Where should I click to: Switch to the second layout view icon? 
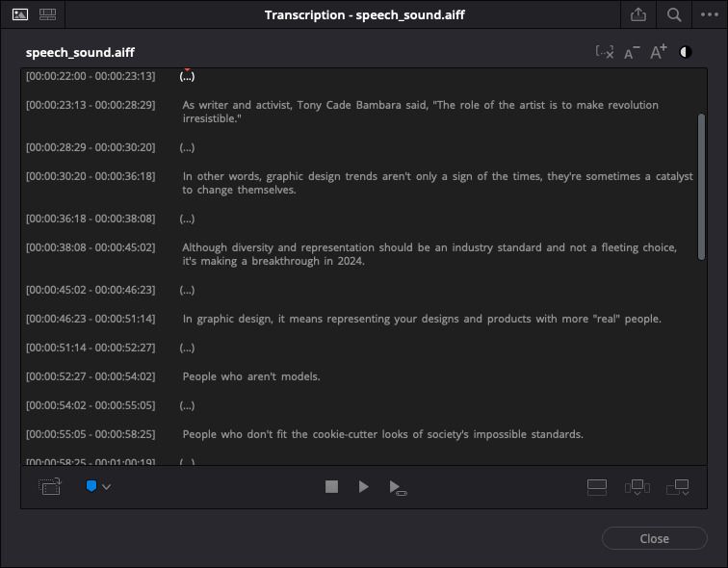pos(48,14)
